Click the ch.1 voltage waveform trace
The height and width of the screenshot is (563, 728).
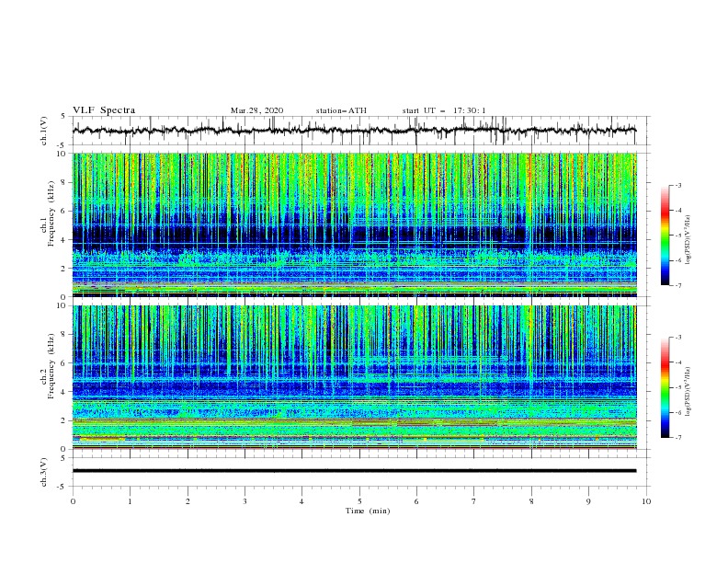354,131
